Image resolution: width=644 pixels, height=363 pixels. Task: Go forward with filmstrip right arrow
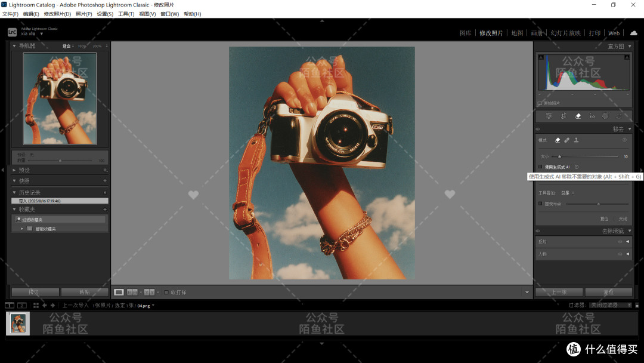coord(52,306)
